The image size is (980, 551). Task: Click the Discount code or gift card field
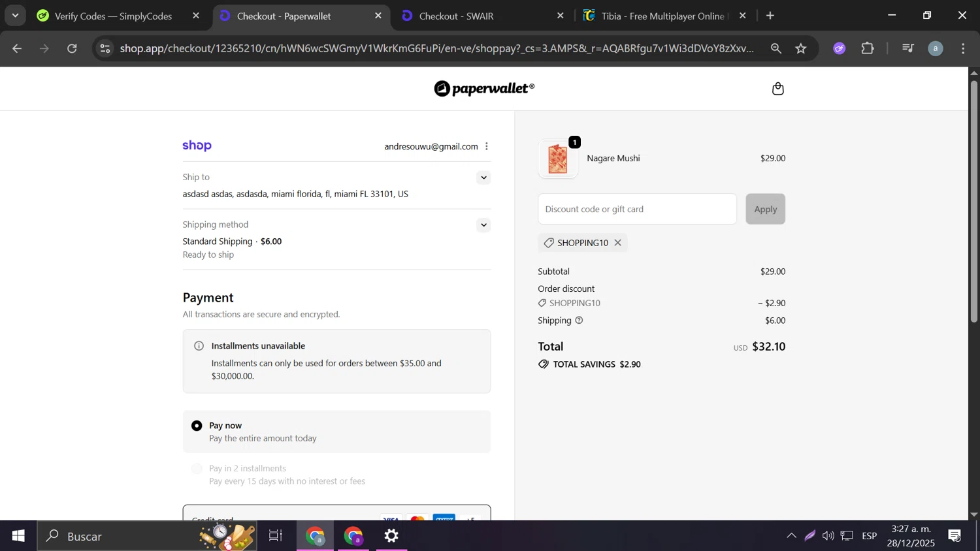click(637, 209)
